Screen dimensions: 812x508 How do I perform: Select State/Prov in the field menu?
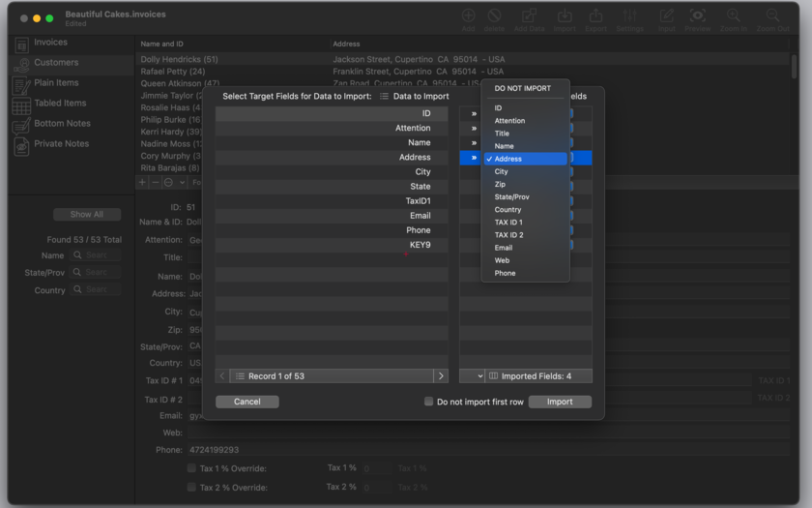tap(511, 196)
